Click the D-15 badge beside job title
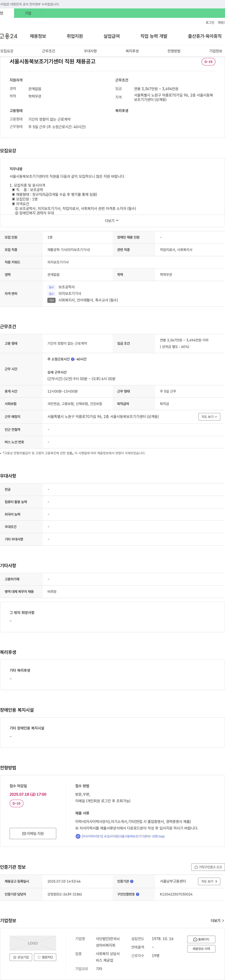225x980 pixels. 209,62
